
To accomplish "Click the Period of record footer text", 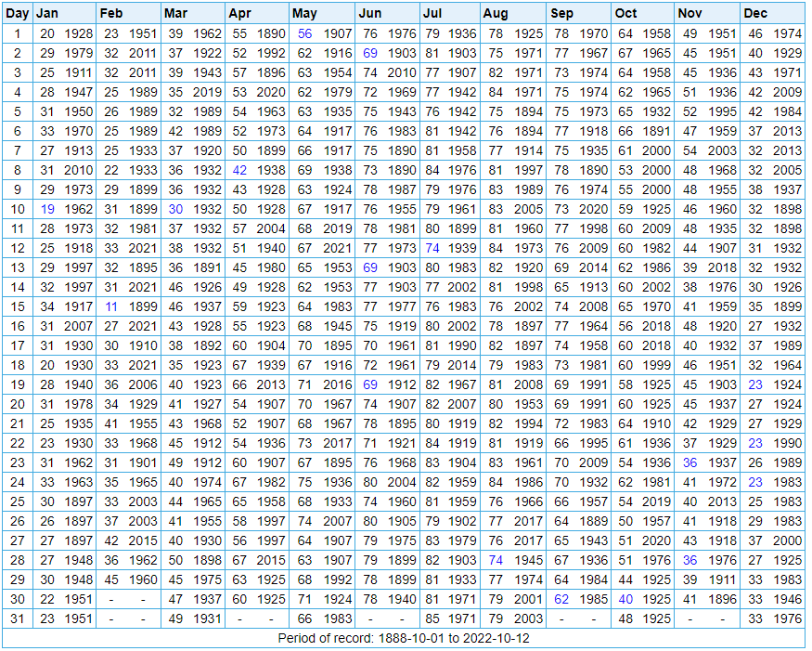I will (404, 639).
